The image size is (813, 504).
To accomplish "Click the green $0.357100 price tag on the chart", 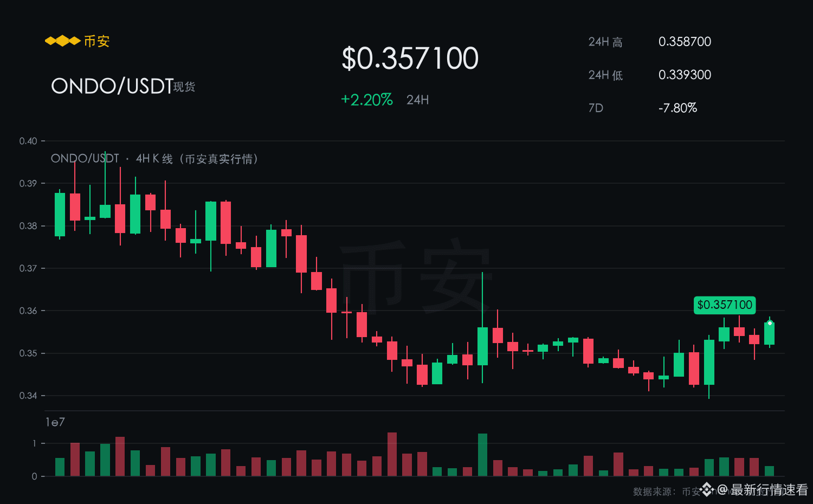I will pos(725,305).
